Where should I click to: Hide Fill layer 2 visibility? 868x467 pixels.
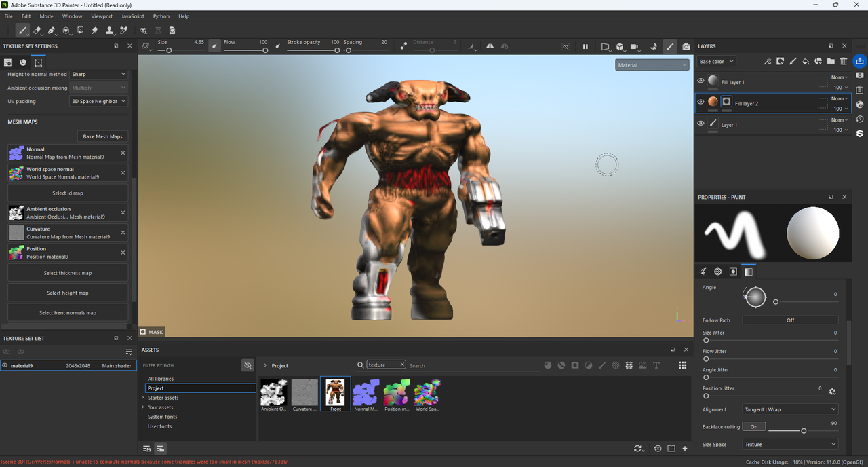coord(701,102)
